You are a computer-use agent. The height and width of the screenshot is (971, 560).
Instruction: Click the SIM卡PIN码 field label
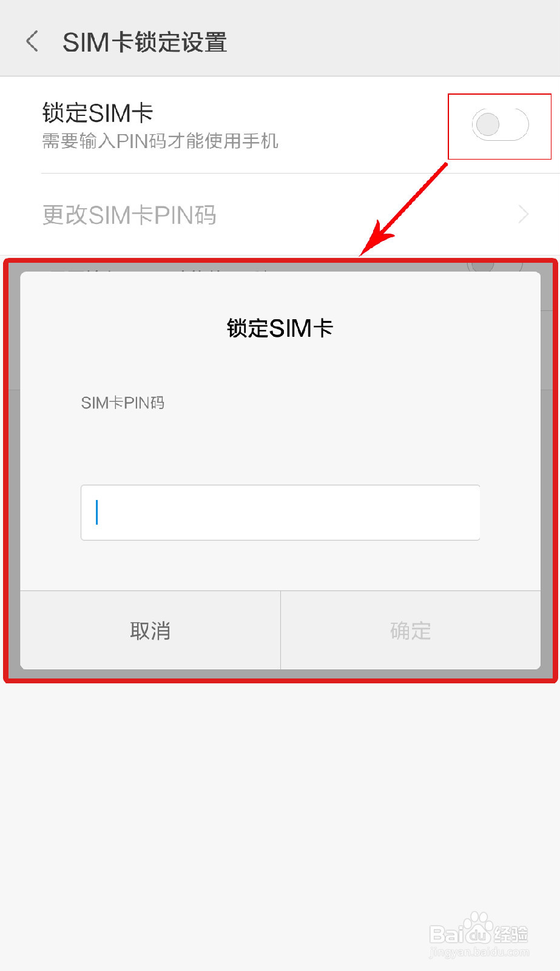pyautogui.click(x=123, y=403)
